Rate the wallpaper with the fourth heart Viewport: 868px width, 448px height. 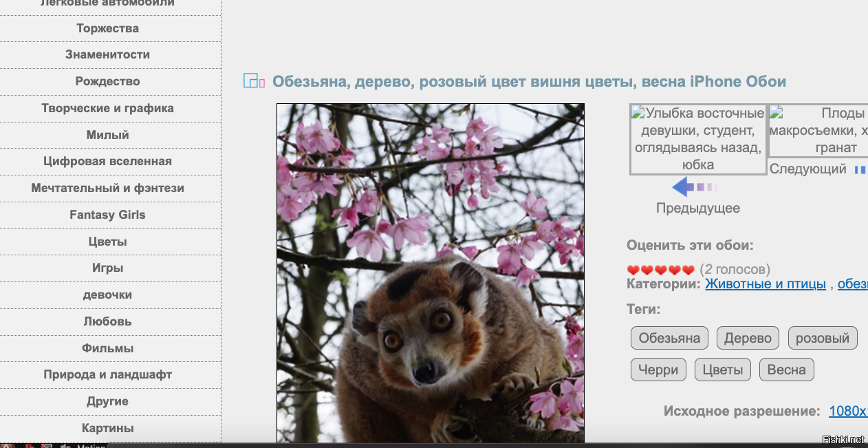pos(674,270)
